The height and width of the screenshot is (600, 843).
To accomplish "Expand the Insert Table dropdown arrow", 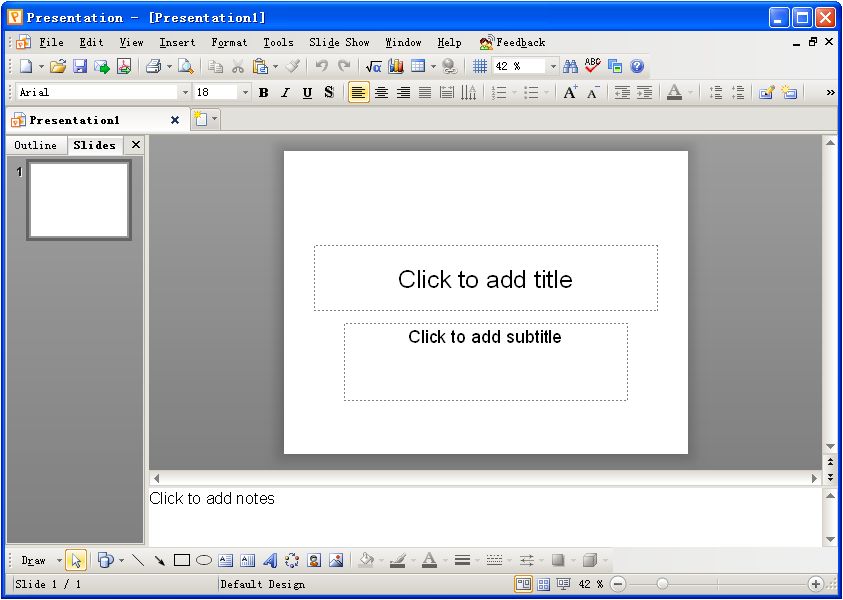I will click(433, 67).
